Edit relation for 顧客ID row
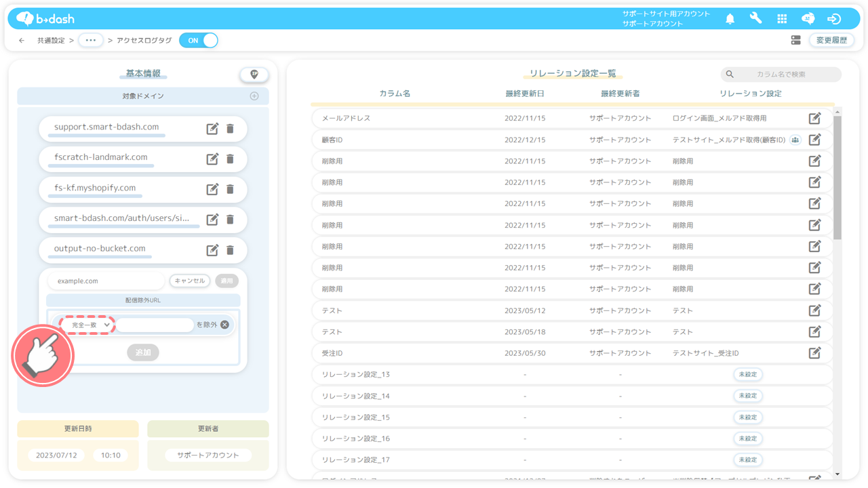 [x=814, y=140]
